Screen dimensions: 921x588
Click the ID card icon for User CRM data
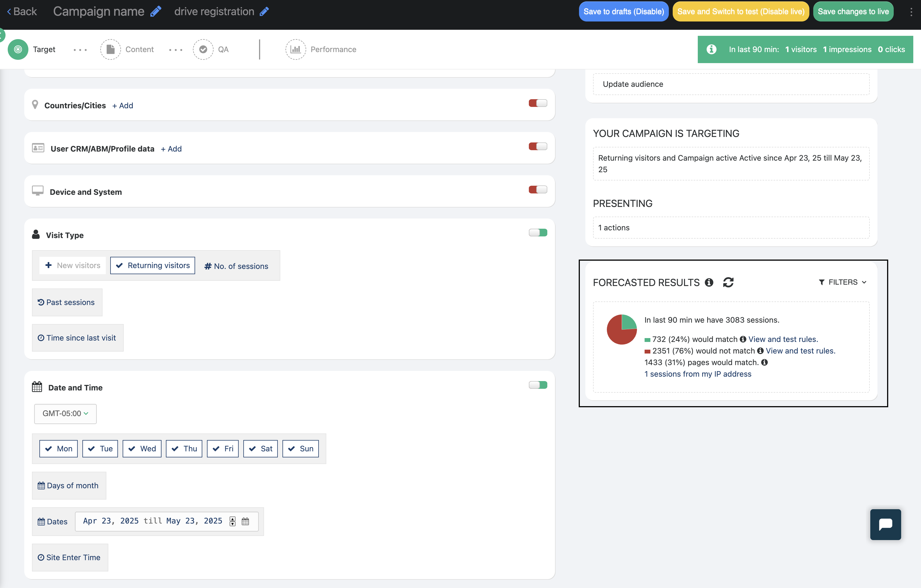38,148
